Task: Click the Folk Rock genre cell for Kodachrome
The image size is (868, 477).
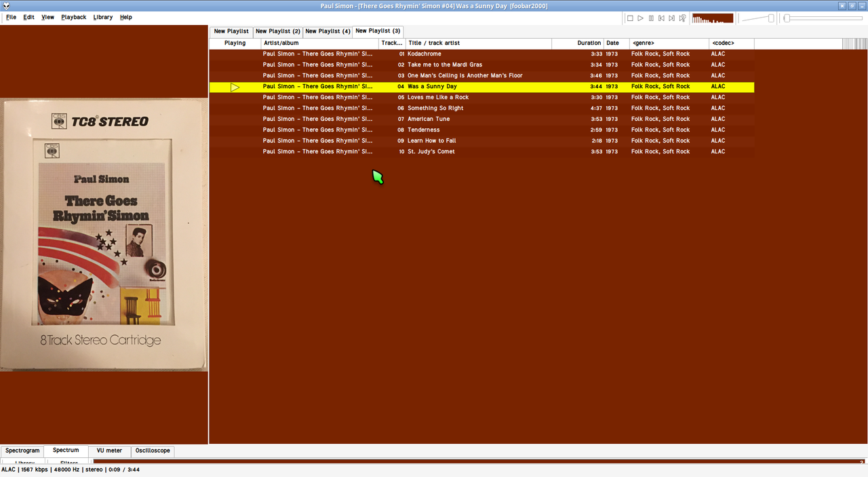Action: pyautogui.click(x=660, y=54)
